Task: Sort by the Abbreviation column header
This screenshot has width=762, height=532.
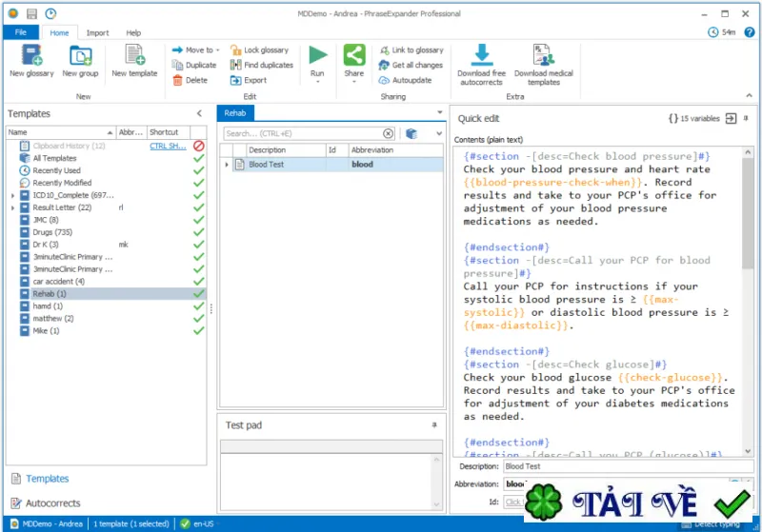Action: click(395, 150)
